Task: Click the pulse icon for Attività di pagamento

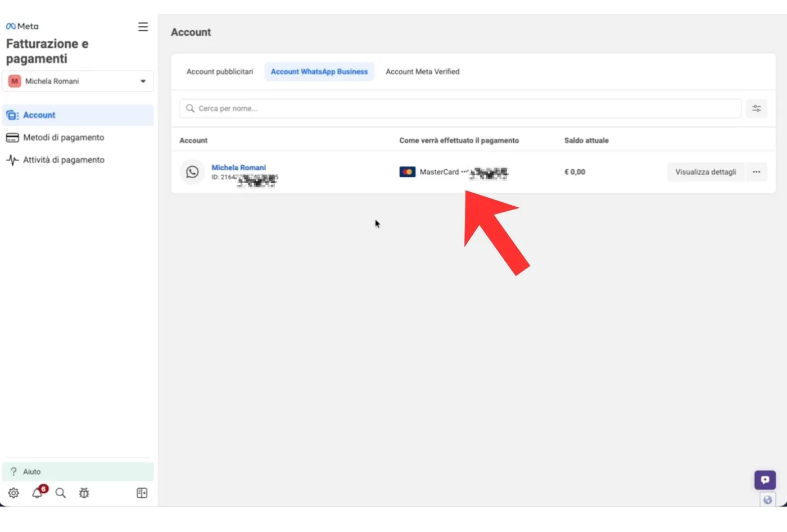Action: (x=12, y=160)
